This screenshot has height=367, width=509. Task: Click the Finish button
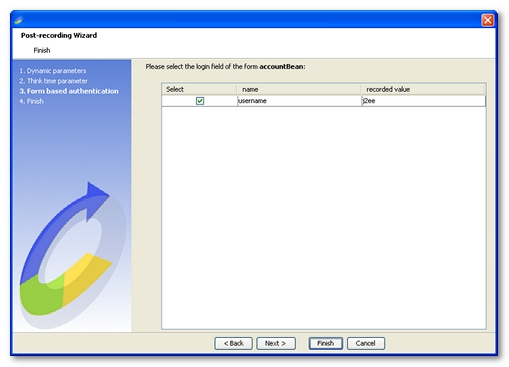click(x=325, y=343)
